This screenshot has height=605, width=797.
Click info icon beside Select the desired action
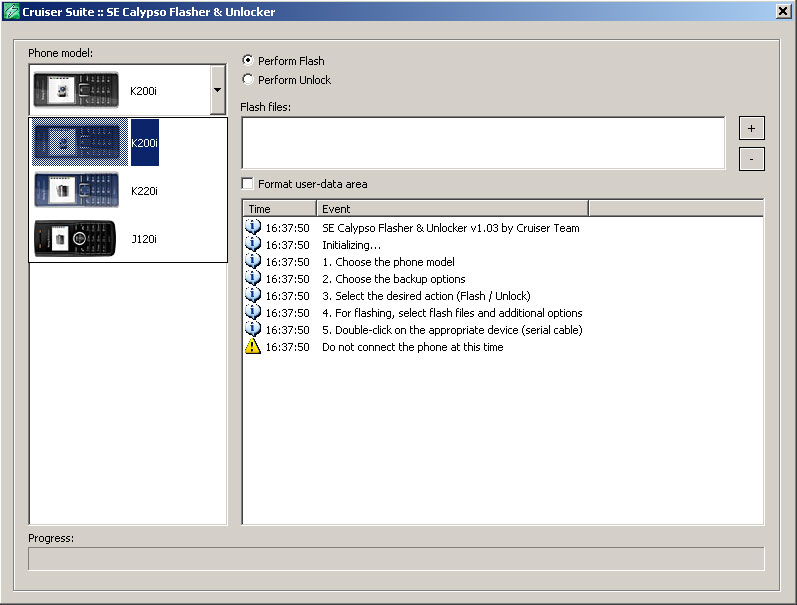[253, 295]
